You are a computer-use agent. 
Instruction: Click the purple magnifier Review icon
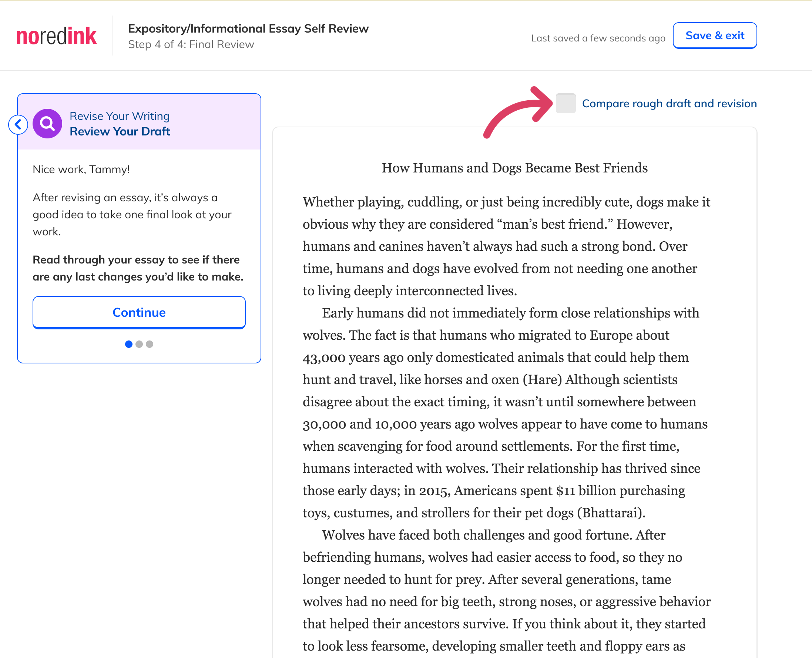tap(47, 124)
